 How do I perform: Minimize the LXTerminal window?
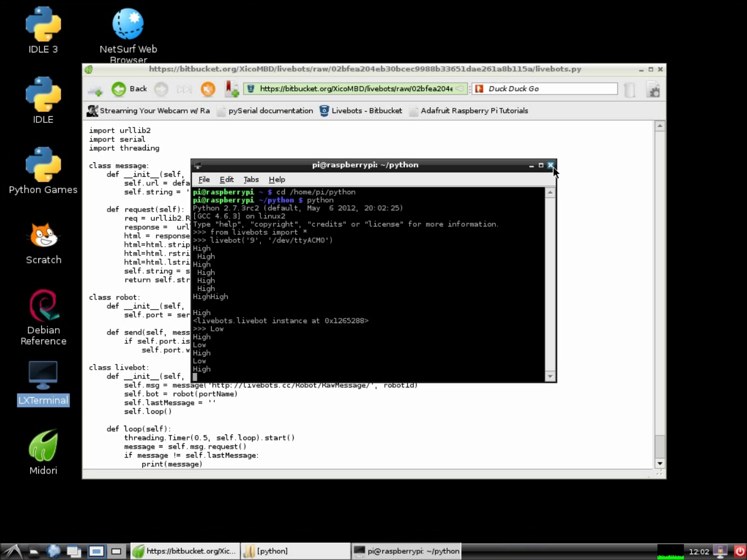pos(531,165)
